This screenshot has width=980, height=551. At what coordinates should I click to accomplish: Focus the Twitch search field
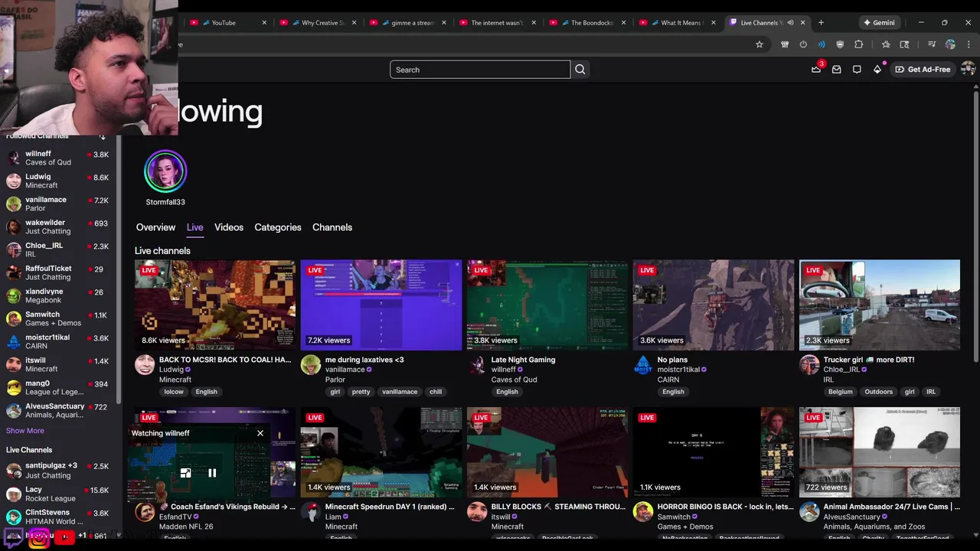pyautogui.click(x=480, y=70)
